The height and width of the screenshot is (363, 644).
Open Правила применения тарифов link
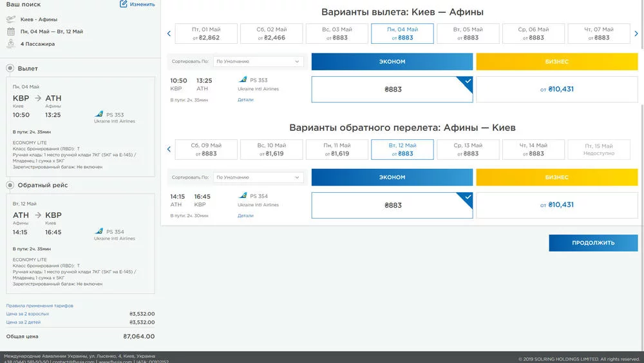pyautogui.click(x=39, y=306)
